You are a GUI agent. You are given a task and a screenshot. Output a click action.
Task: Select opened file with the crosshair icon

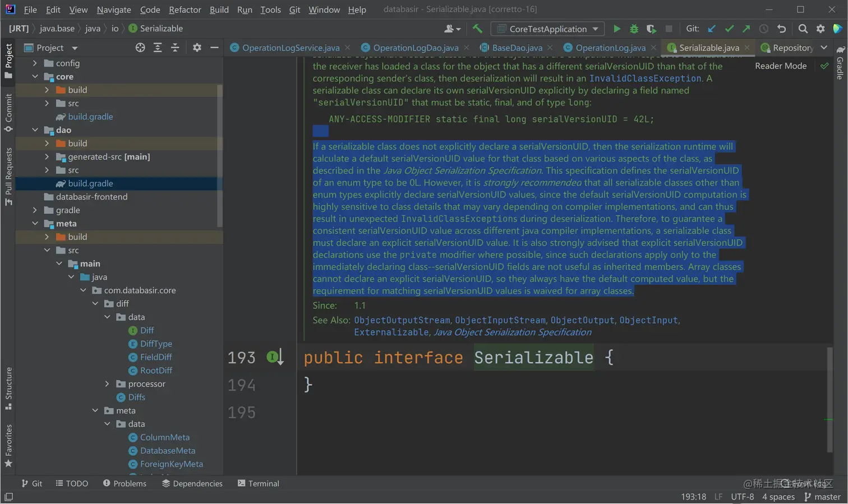coord(140,48)
